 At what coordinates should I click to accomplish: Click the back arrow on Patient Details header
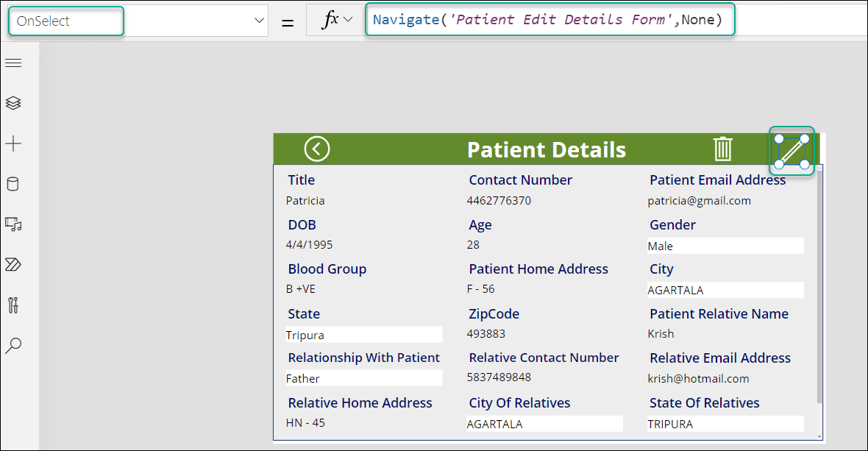(316, 149)
